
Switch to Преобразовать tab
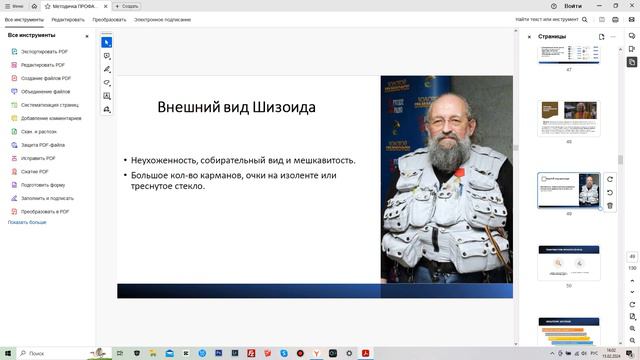click(x=109, y=20)
